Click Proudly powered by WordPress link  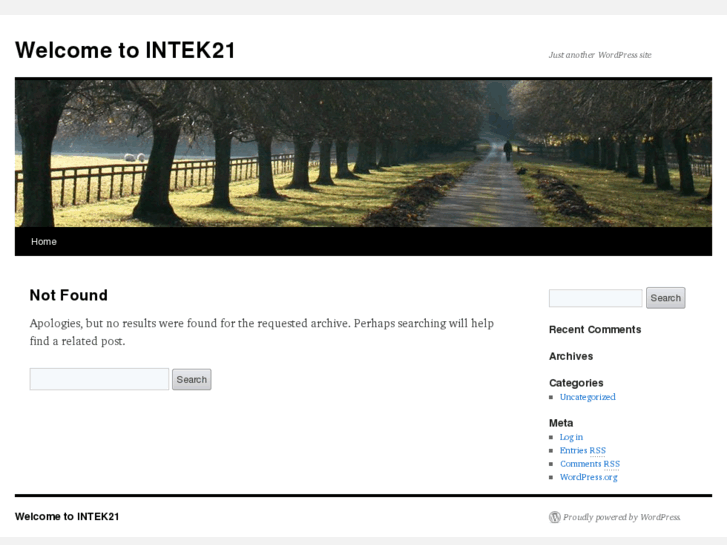pos(621,517)
